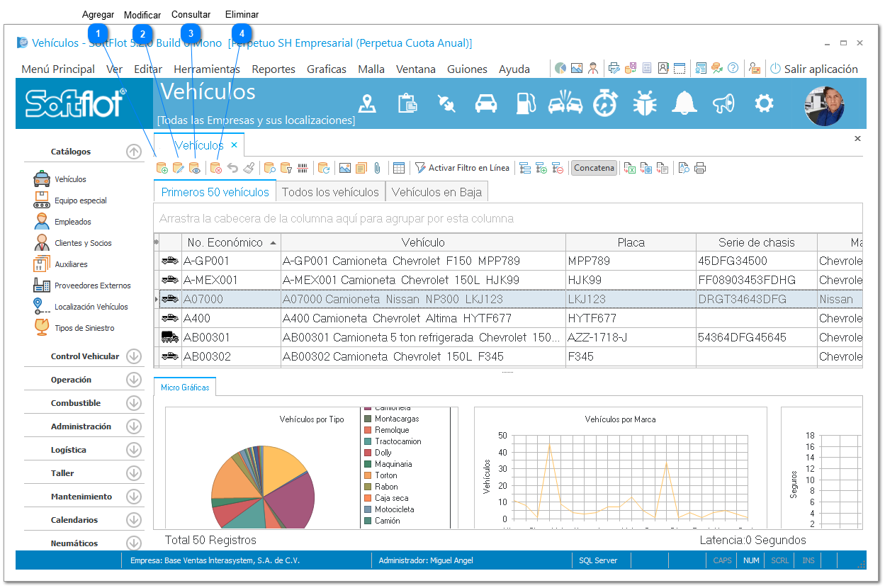Image resolution: width=885 pixels, height=588 pixels.
Task: Select the A400 vehicle row
Action: click(x=508, y=318)
